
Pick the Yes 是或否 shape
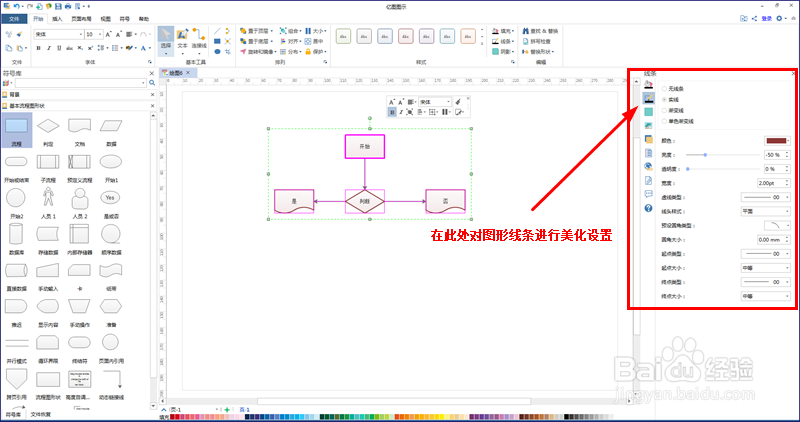(111, 202)
